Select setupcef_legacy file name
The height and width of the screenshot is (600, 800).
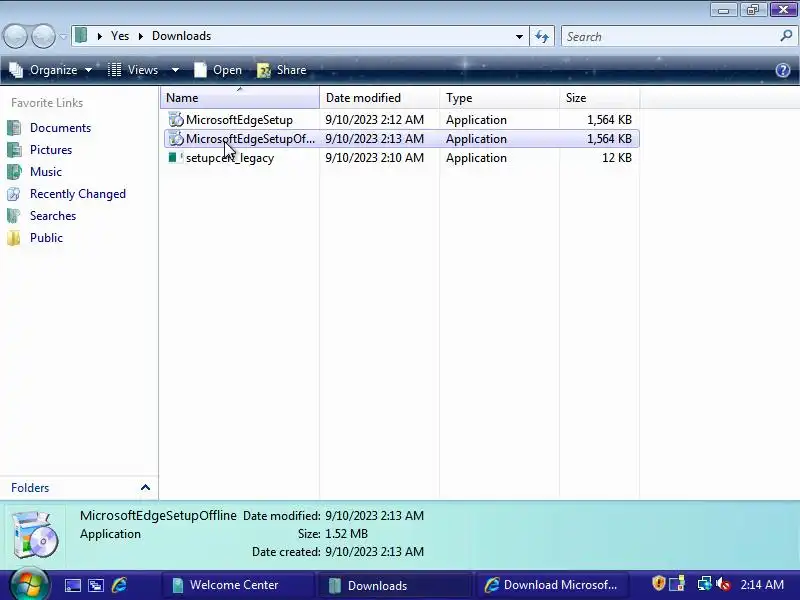coord(230,158)
